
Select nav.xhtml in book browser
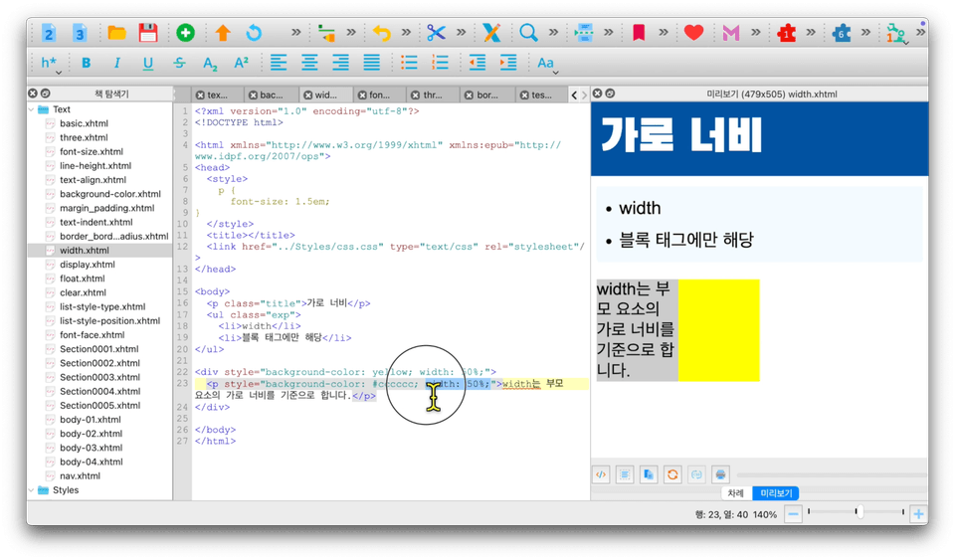click(x=80, y=476)
